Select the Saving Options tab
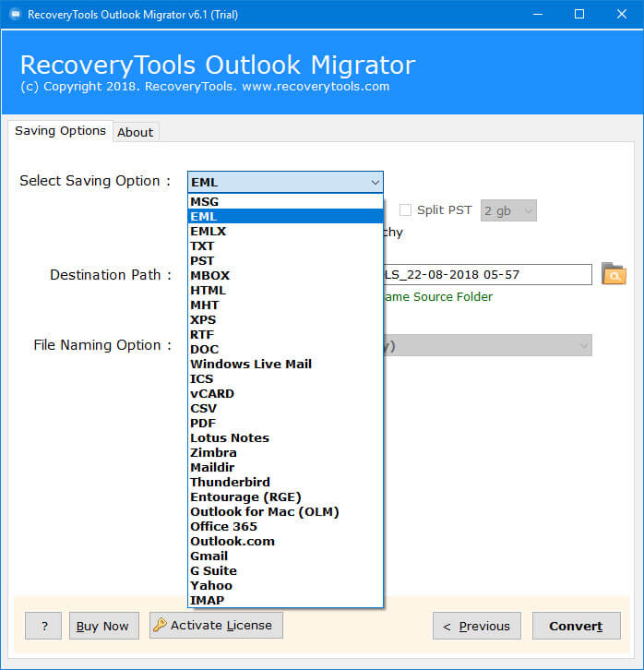Image resolution: width=644 pixels, height=670 pixels. pyautogui.click(x=60, y=131)
